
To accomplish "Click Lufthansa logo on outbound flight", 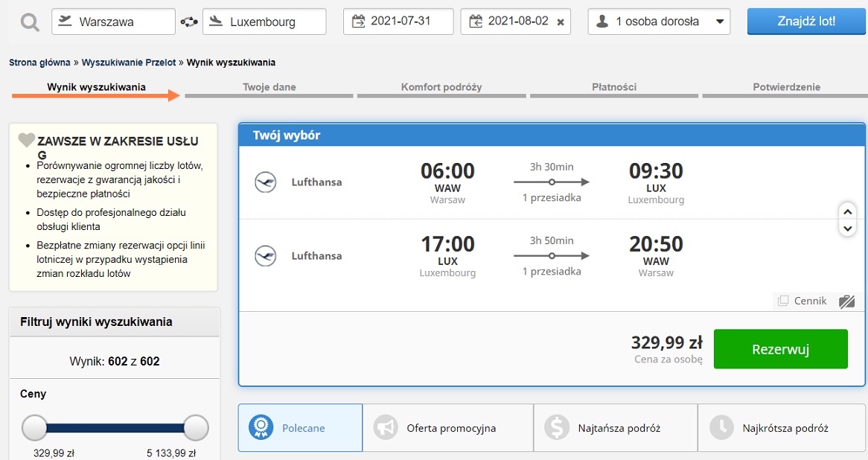I will click(265, 182).
